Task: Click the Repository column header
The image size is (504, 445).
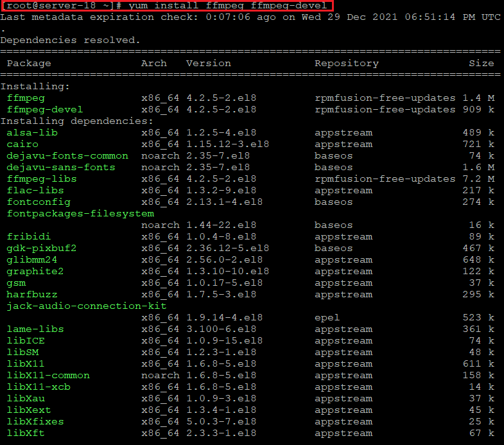Action: [347, 64]
